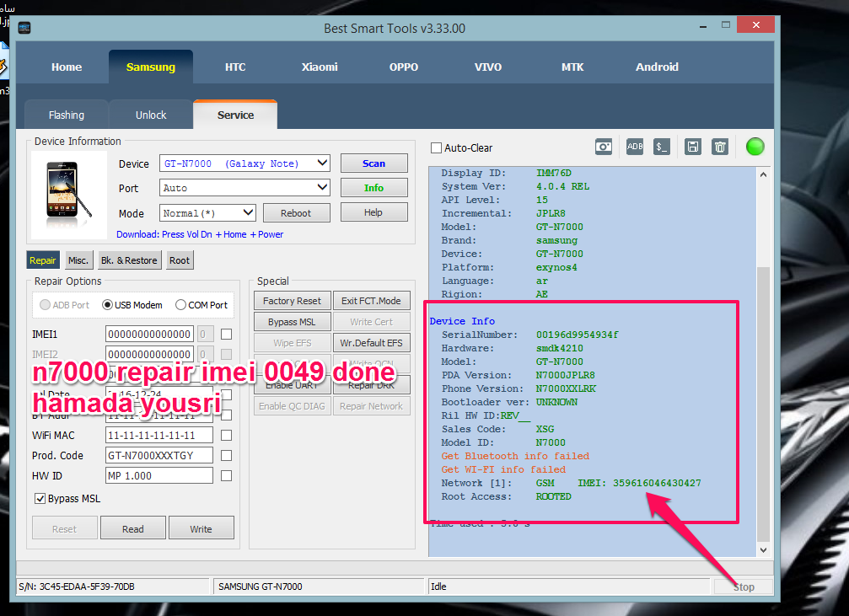
Task: Click the green status indicator circle
Action: (755, 147)
